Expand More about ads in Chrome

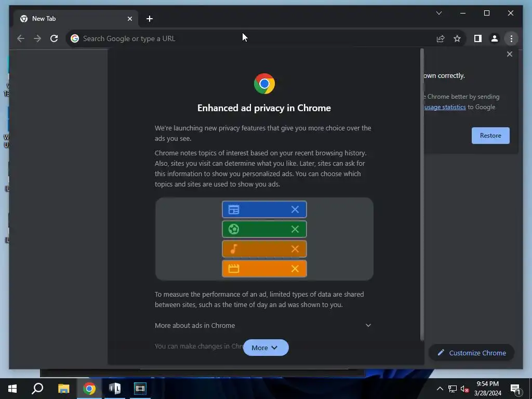263,325
